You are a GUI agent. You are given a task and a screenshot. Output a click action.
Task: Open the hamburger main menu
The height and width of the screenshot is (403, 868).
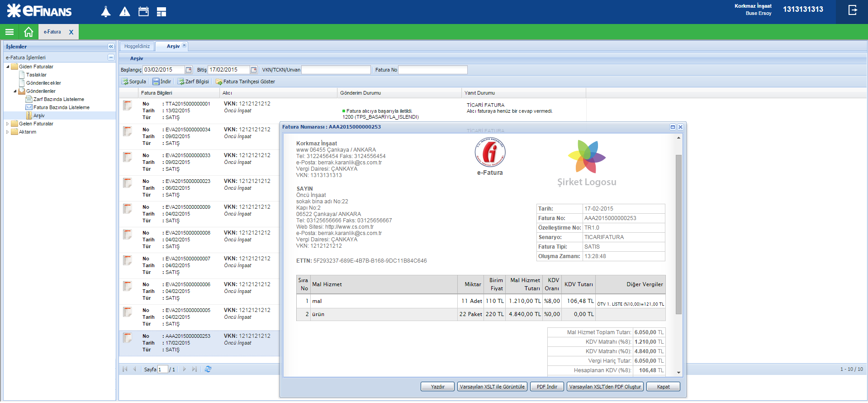pyautogui.click(x=9, y=32)
